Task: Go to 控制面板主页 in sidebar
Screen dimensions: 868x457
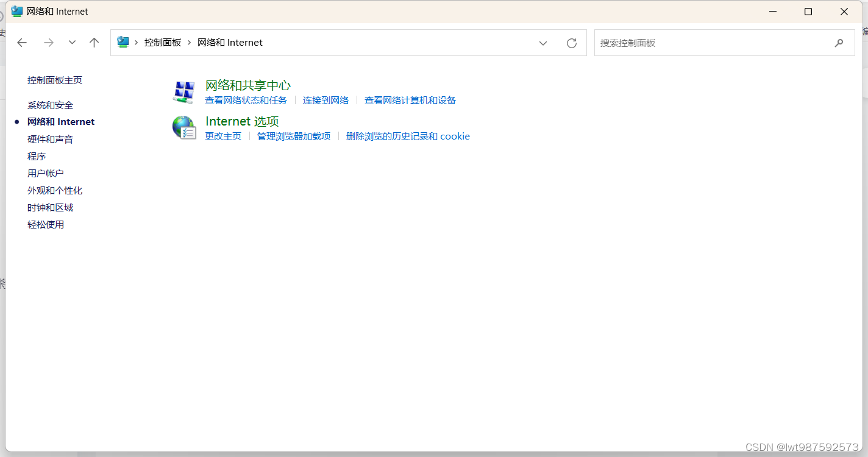Action: click(55, 80)
